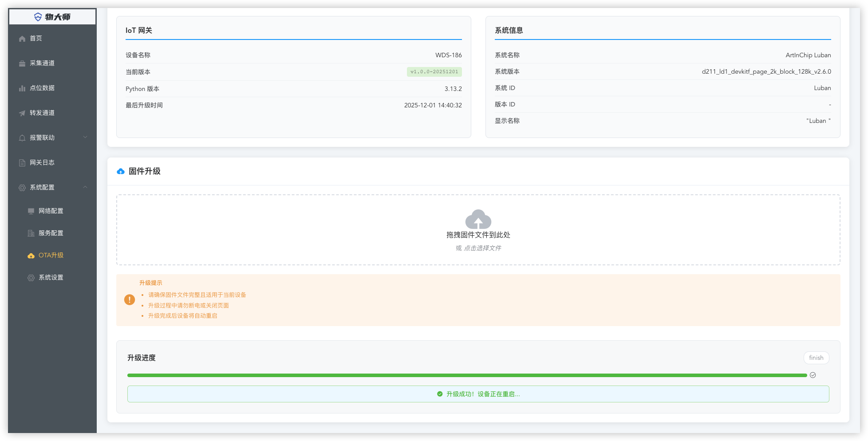Expand the 报警联动 submenu chevron
868x441 pixels.
tap(85, 137)
